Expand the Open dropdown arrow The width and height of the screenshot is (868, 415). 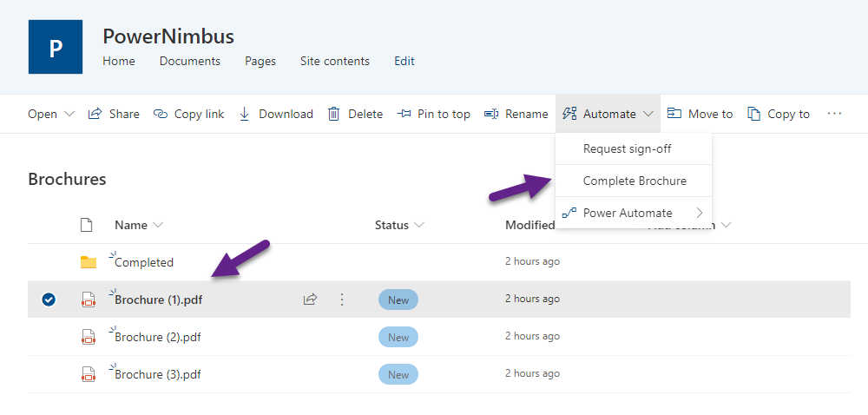pos(69,114)
